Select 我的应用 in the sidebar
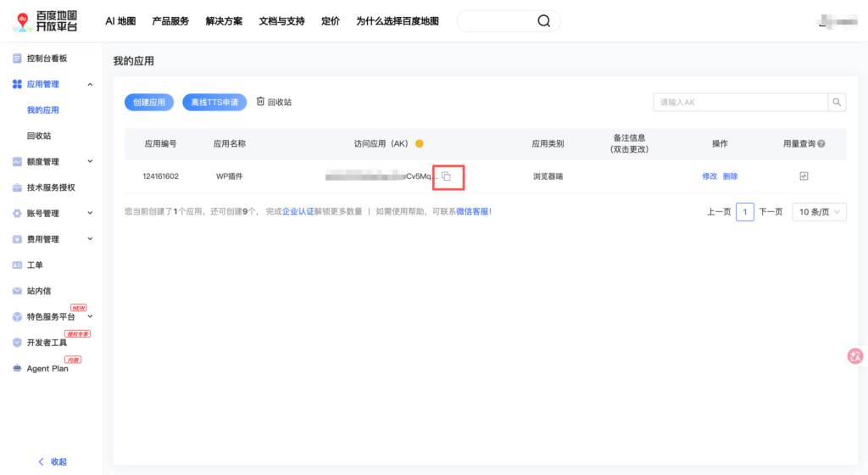The width and height of the screenshot is (868, 475). pos(42,110)
